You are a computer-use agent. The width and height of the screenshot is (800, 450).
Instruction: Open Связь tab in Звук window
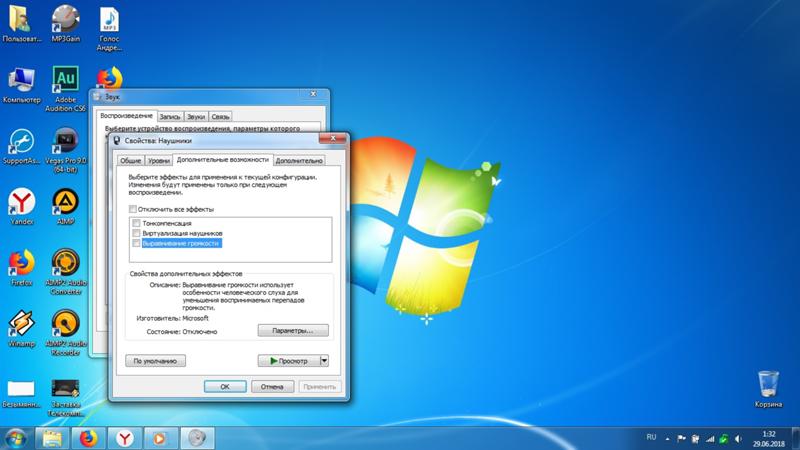coord(220,116)
